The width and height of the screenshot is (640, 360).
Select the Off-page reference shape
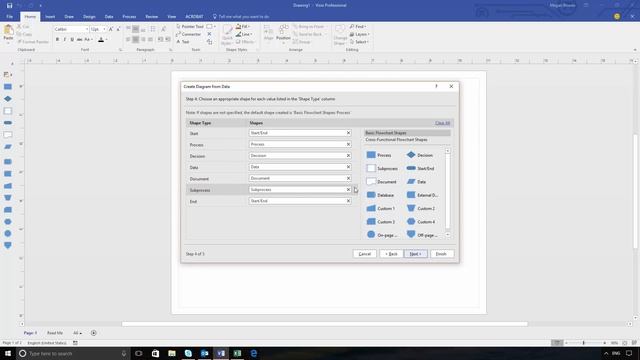422,235
